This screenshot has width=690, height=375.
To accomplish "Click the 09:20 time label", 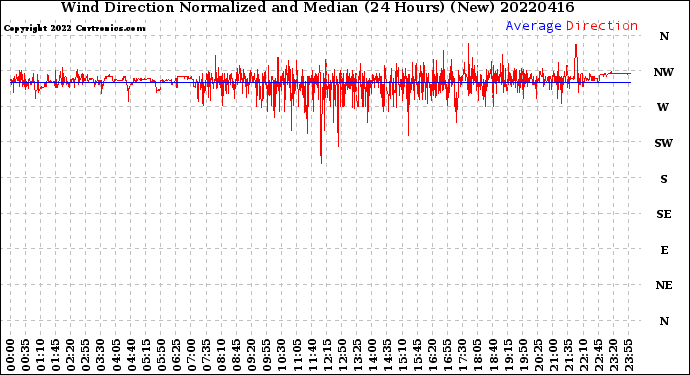I will pyautogui.click(x=252, y=355).
